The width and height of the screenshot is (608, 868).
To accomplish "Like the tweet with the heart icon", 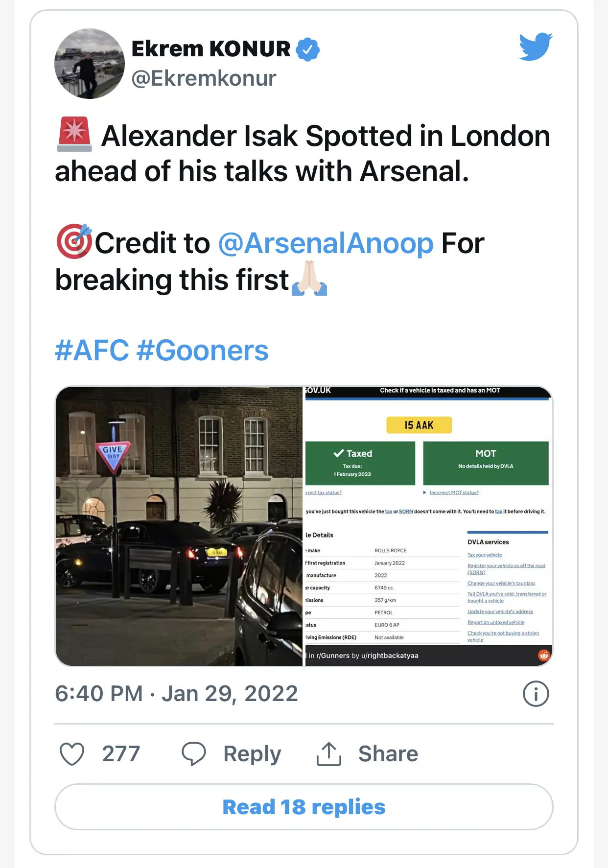I will 72,753.
